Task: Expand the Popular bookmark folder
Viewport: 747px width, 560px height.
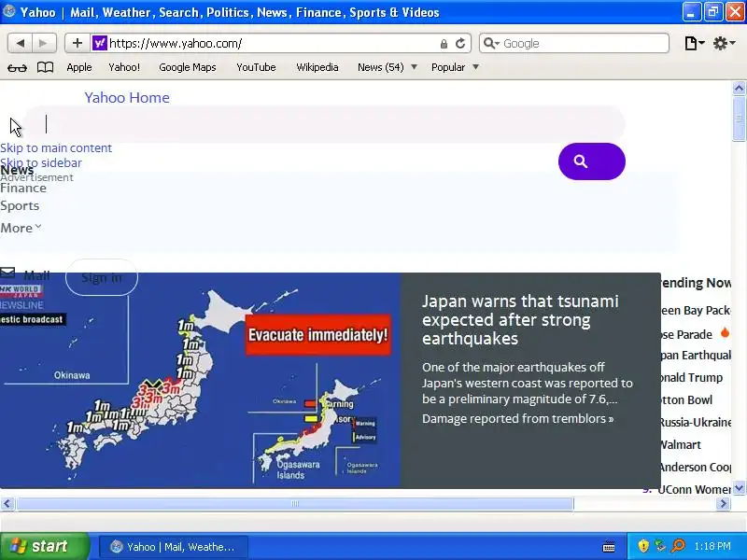Action: click(x=455, y=67)
